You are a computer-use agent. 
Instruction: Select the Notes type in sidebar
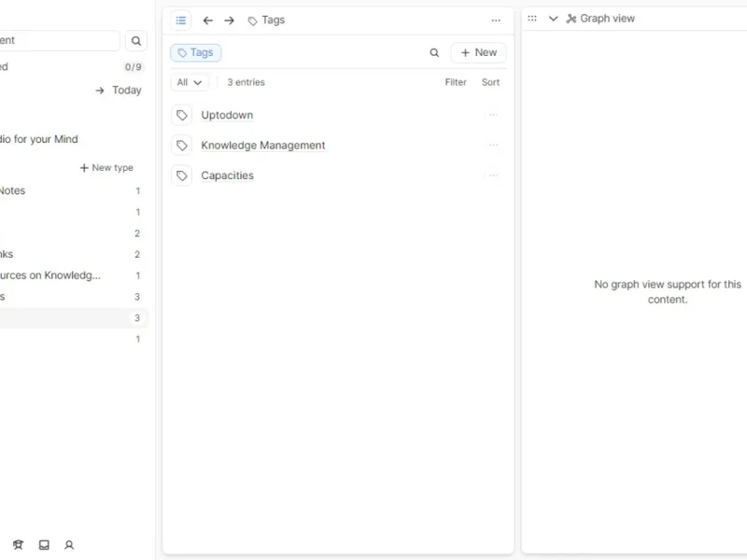[72, 191]
